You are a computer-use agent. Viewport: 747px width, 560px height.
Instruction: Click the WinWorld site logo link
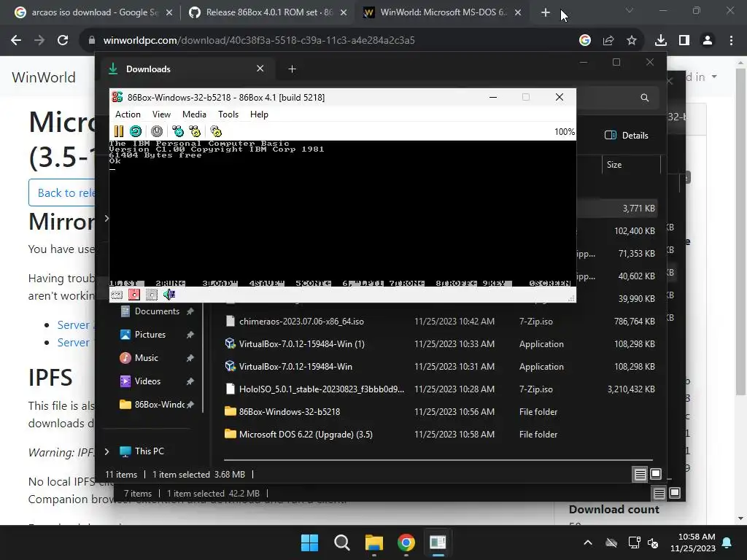[43, 77]
